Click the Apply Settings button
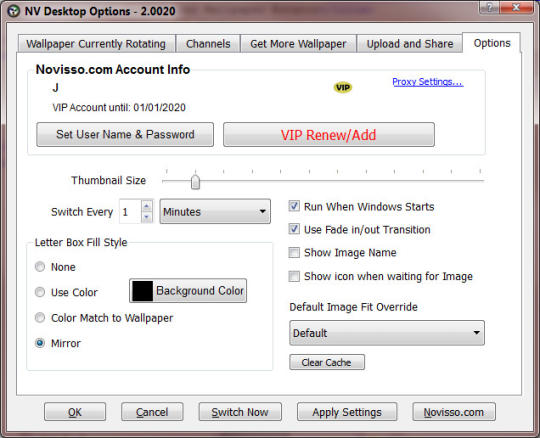 coord(347,412)
